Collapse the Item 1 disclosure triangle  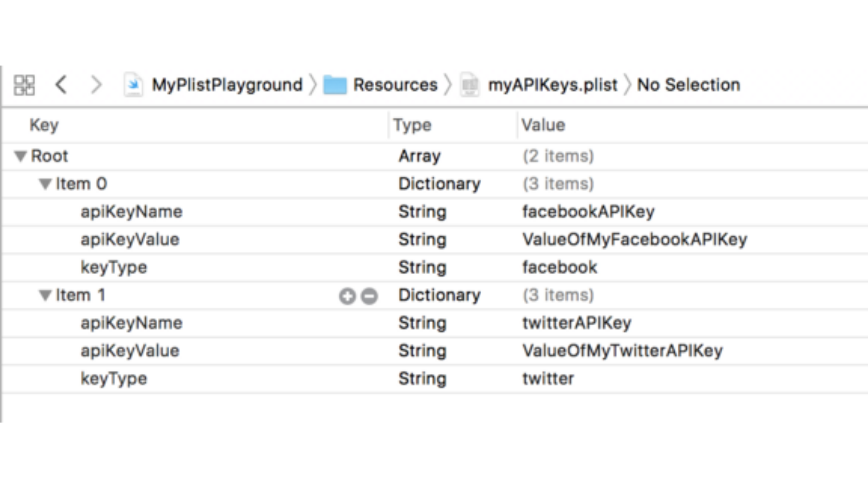pos(45,296)
